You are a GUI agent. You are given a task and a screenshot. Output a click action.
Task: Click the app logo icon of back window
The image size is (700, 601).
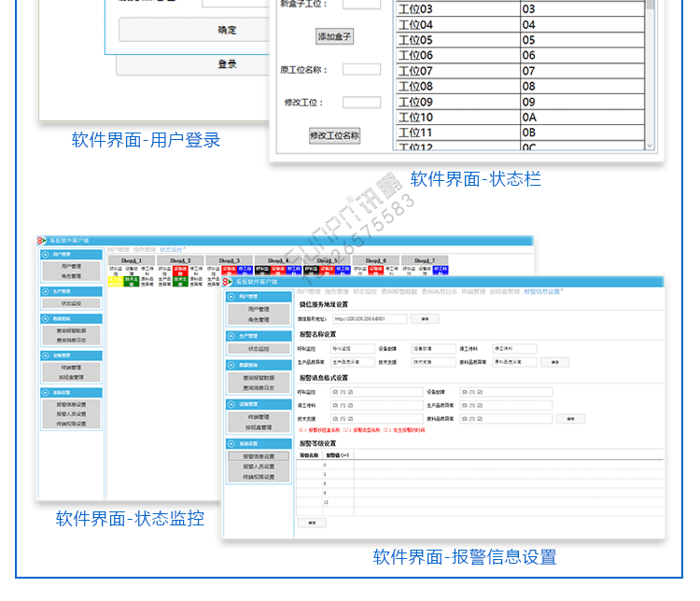click(x=42, y=241)
